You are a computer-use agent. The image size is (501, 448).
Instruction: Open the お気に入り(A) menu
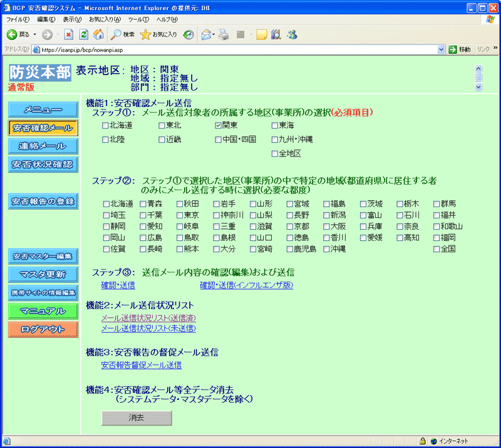pos(105,19)
